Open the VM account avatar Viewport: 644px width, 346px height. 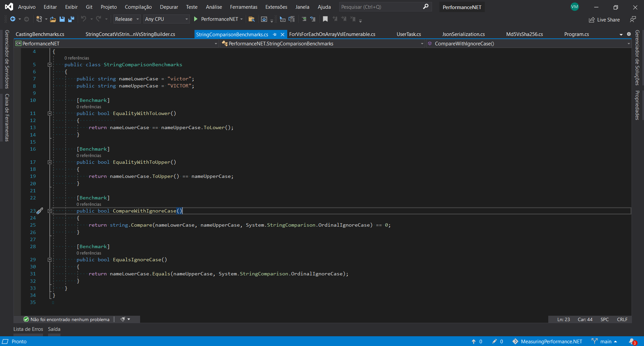tap(575, 7)
